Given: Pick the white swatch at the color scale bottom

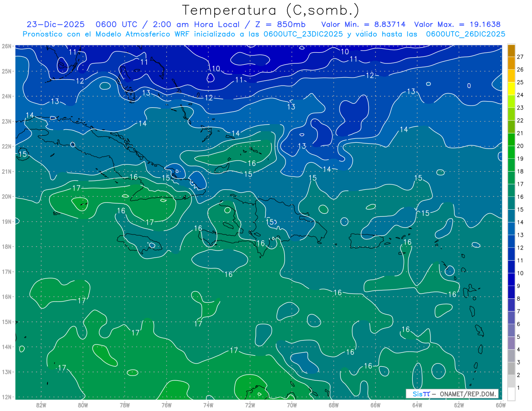Looking at the screenshot, I should pyautogui.click(x=511, y=394).
